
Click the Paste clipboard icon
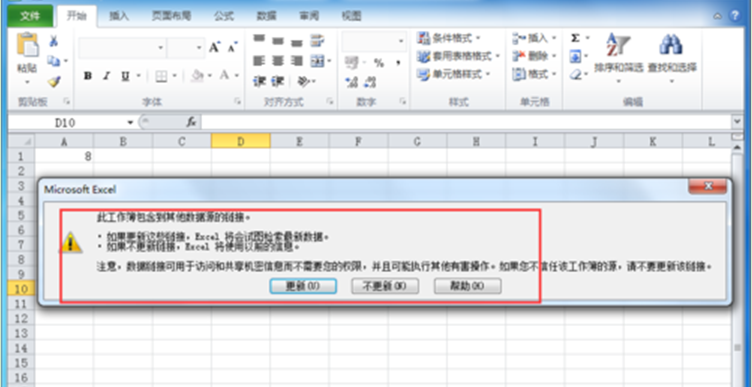(x=27, y=45)
